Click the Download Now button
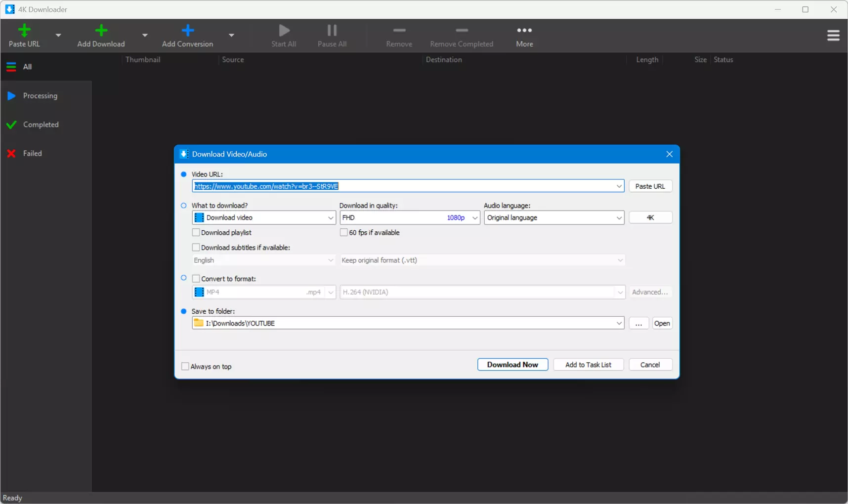 click(512, 365)
